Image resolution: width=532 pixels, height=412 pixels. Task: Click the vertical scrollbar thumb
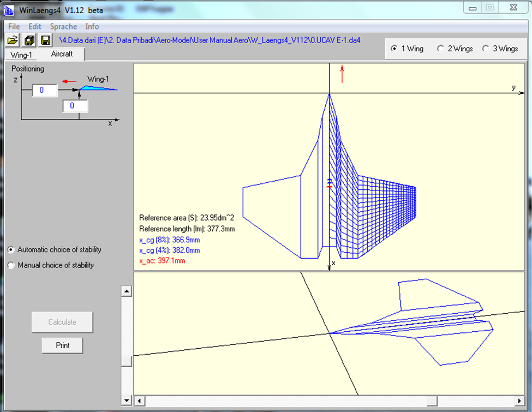coord(127,361)
